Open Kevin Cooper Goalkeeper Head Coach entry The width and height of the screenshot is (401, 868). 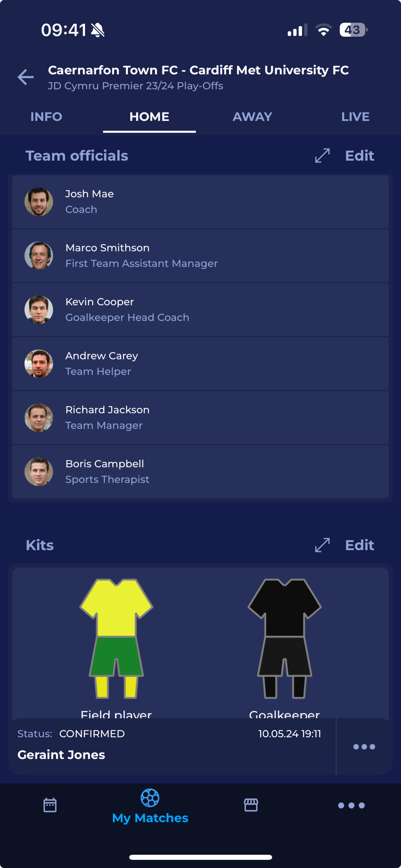point(200,309)
